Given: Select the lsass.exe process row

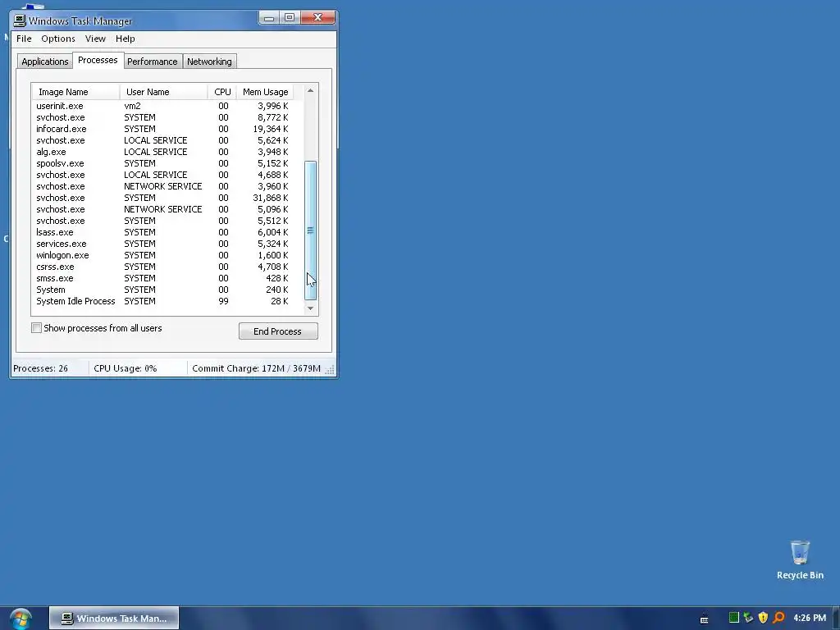Looking at the screenshot, I should click(162, 232).
